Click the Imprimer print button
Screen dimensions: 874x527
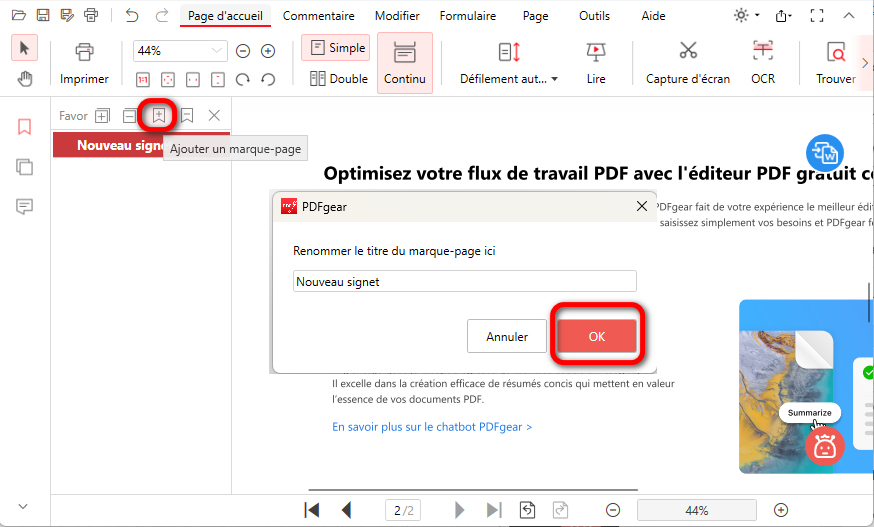84,64
